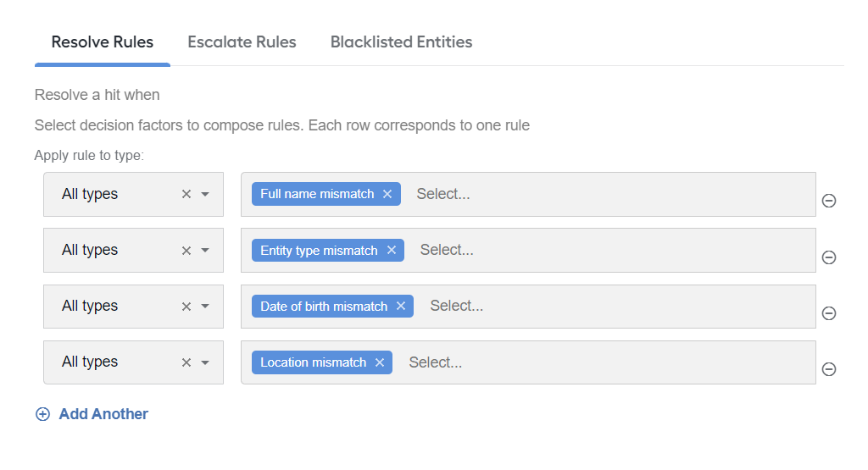Select the Resolve Rules tab

click(x=103, y=42)
